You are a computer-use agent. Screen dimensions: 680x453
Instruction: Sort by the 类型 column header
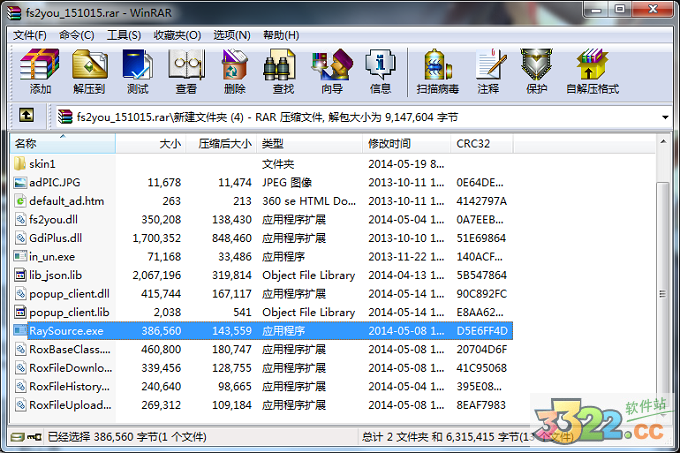tap(310, 143)
